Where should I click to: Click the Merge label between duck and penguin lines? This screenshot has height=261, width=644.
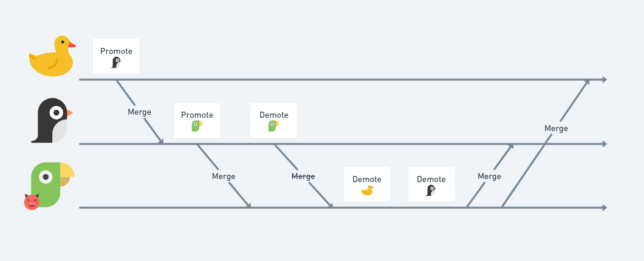139,112
